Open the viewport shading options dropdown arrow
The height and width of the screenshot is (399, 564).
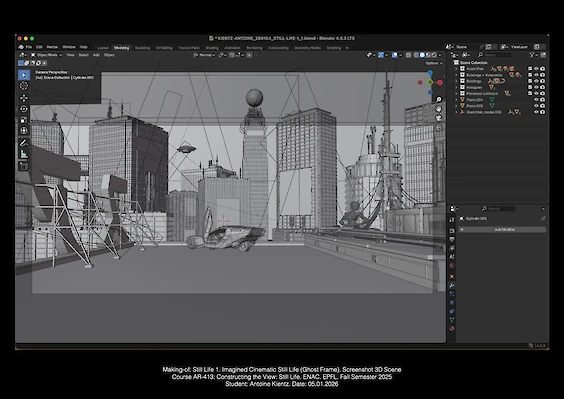coord(440,55)
